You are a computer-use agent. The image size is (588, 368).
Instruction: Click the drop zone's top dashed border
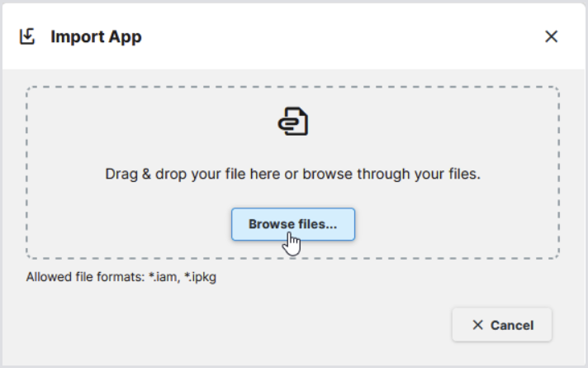click(x=293, y=87)
